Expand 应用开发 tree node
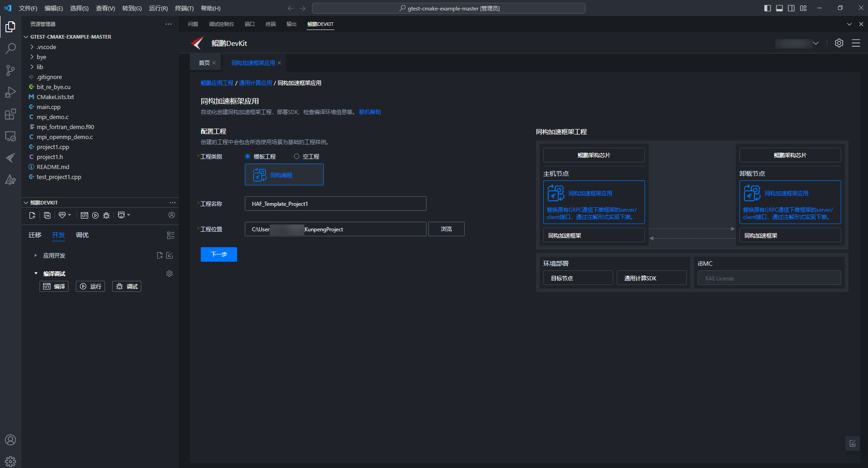The height and width of the screenshot is (468, 868). pyautogui.click(x=35, y=255)
